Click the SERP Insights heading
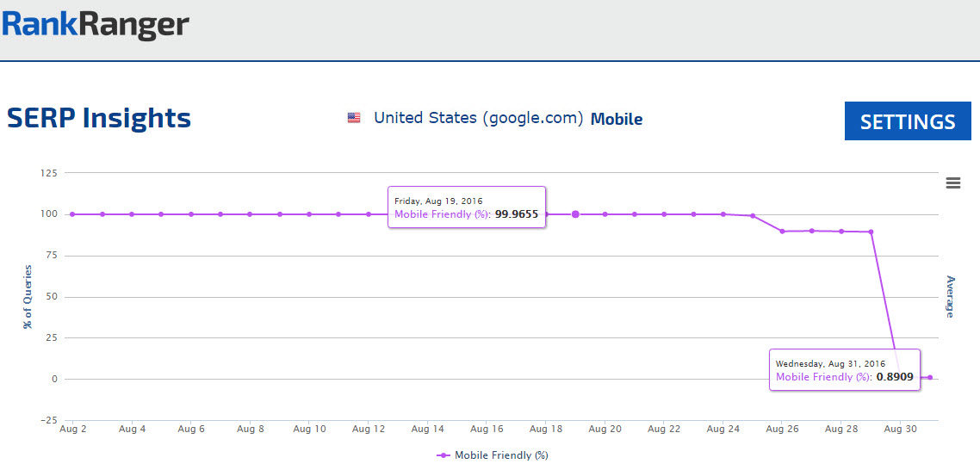 (99, 118)
